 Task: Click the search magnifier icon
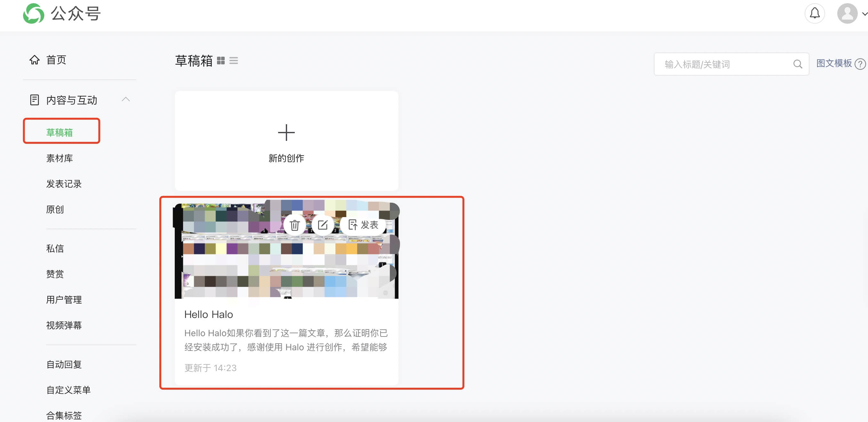tap(798, 64)
